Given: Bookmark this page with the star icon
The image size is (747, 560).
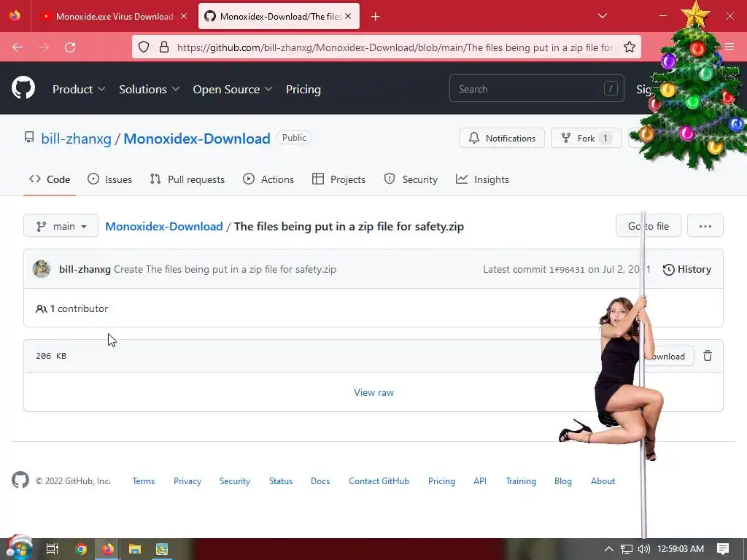Looking at the screenshot, I should [630, 47].
